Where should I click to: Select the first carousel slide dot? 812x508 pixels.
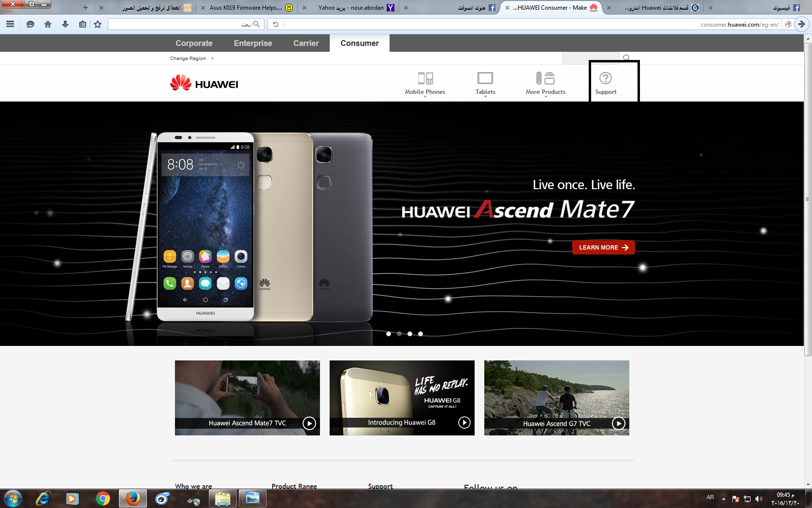click(x=389, y=334)
